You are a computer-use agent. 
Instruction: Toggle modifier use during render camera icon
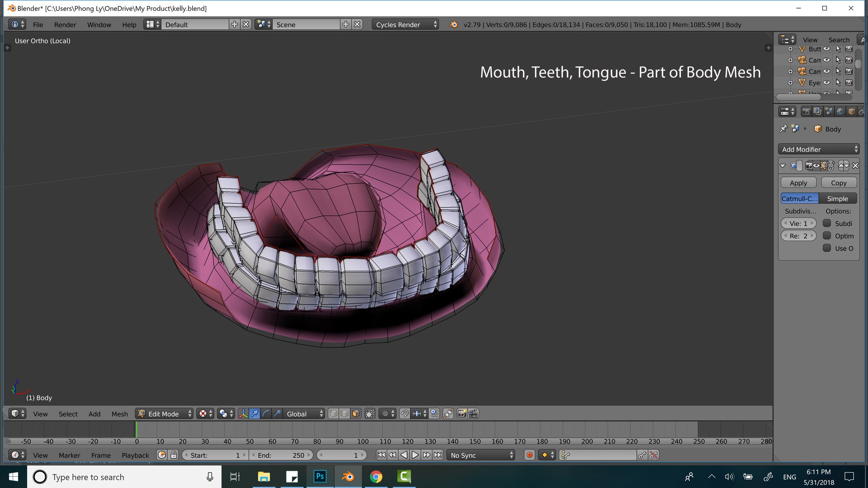(x=809, y=166)
